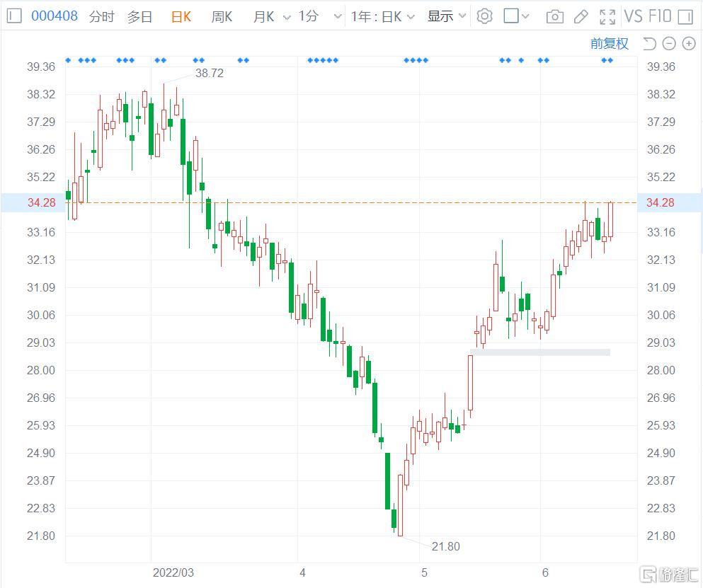703x588 pixels.
Task: Click the 38.72 high price label
Action: coord(210,73)
